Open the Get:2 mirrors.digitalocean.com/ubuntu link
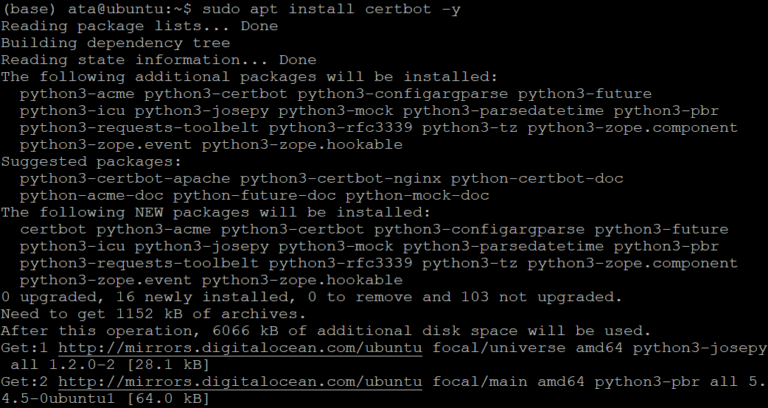The image size is (768, 408). pos(240,382)
